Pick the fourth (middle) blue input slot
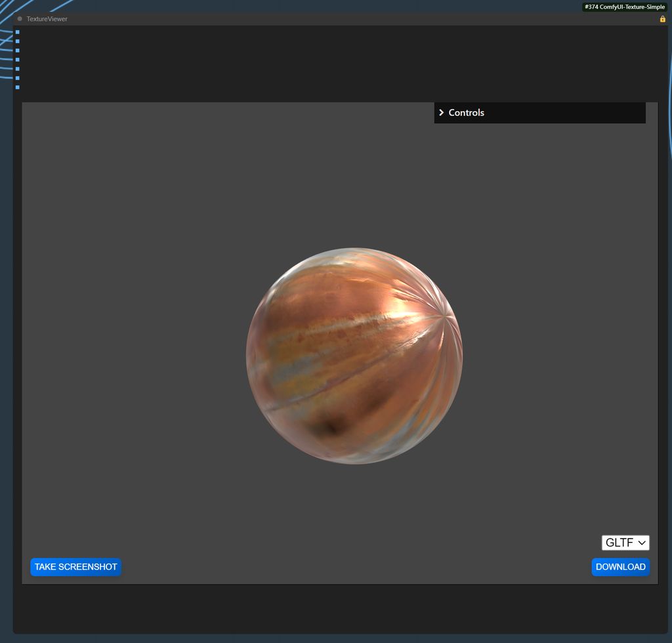 click(18, 60)
